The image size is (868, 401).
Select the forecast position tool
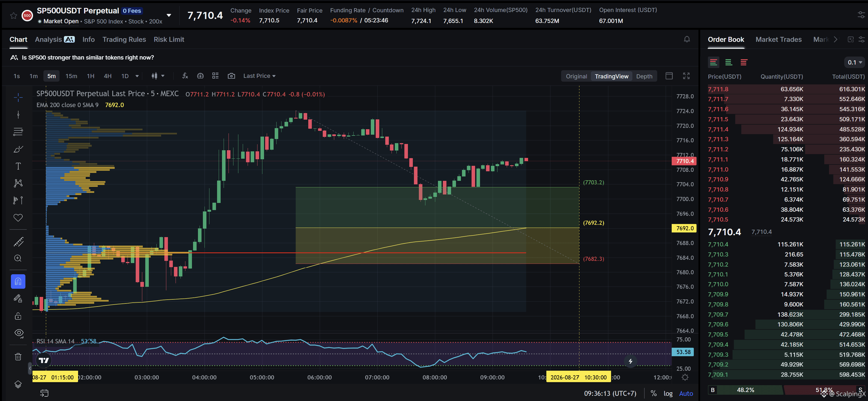[x=18, y=200]
